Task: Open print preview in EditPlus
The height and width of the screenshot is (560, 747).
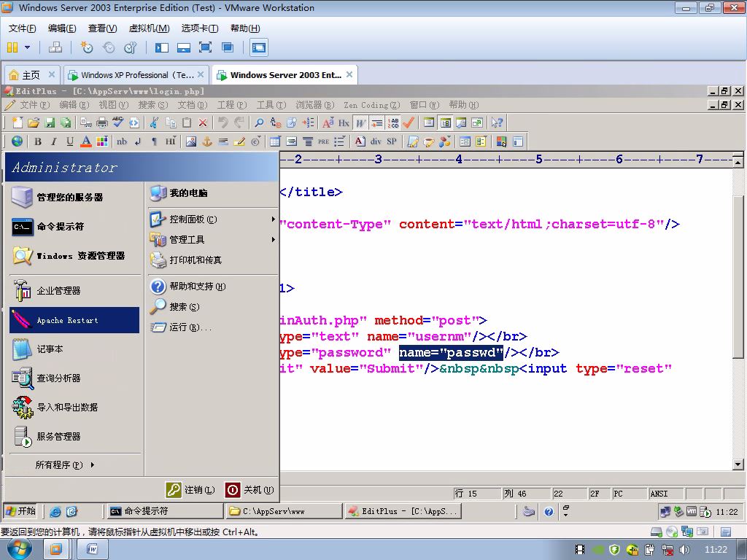Action: [x=86, y=122]
